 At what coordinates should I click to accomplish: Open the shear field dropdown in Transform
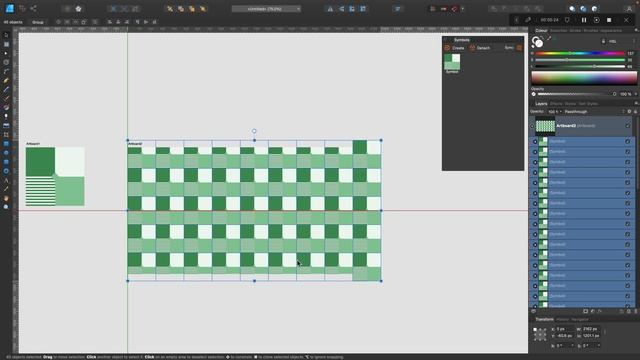pos(598,346)
